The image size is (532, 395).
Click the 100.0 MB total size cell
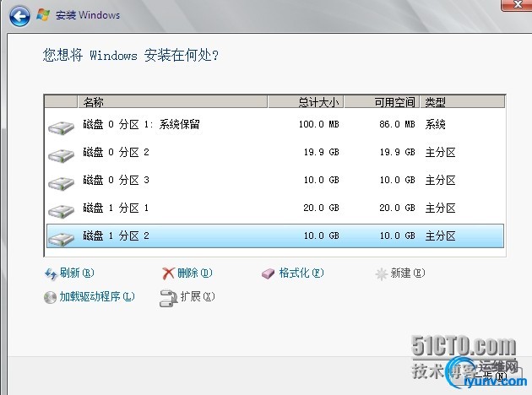pos(319,124)
